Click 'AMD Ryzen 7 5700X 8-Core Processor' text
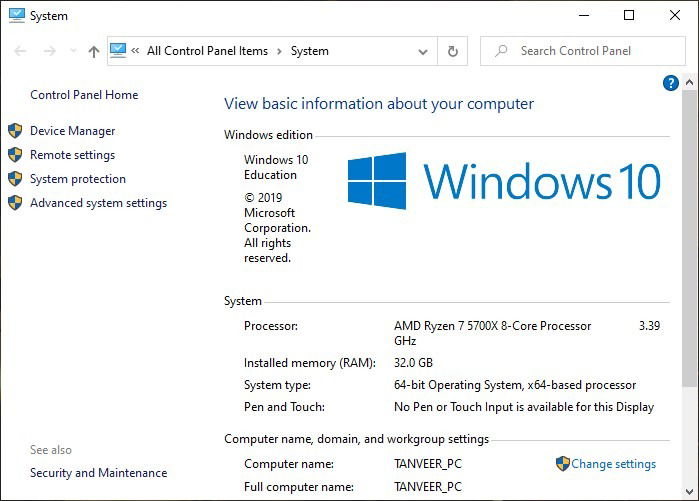This screenshot has height=501, width=699. [x=493, y=326]
